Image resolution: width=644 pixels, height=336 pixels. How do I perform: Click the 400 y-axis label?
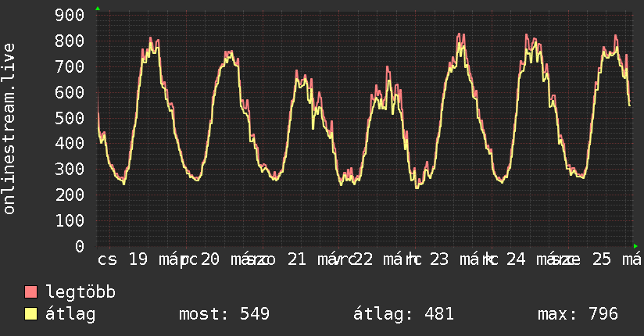coord(70,143)
